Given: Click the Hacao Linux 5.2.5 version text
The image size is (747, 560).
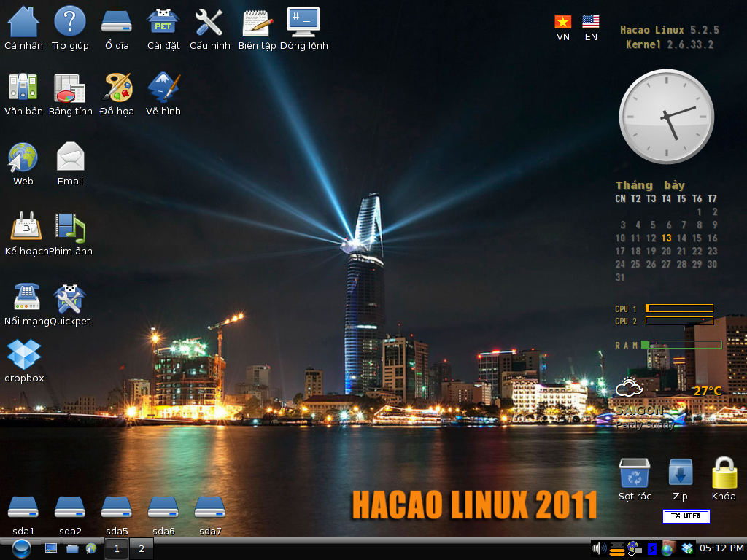Looking at the screenshot, I should click(670, 30).
